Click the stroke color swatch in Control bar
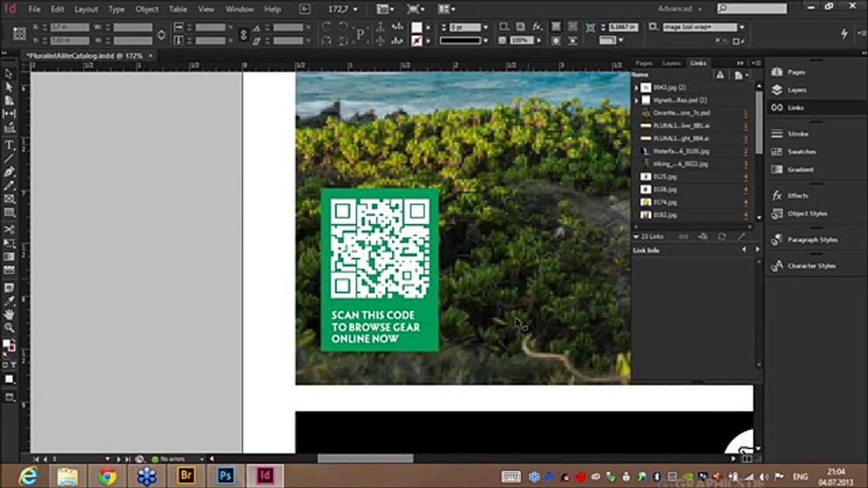This screenshot has height=488, width=868. 416,41
